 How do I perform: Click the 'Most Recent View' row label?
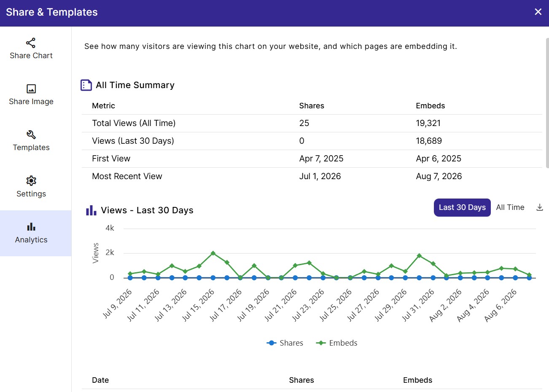[127, 176]
